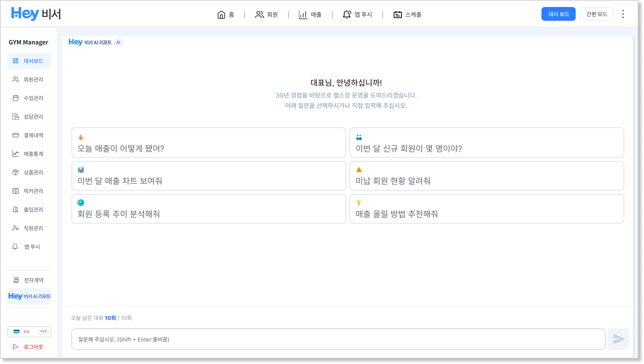Screen dimensions: 644x364
Task: Open the 매출 bar chart icon in top bar
Action: 303,14
